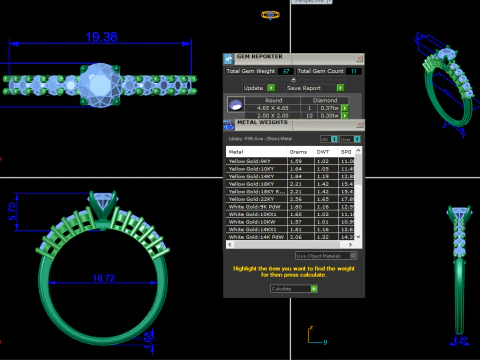Select the Yellow Gold:10KY row
This screenshot has width=480, height=360.
click(290, 169)
